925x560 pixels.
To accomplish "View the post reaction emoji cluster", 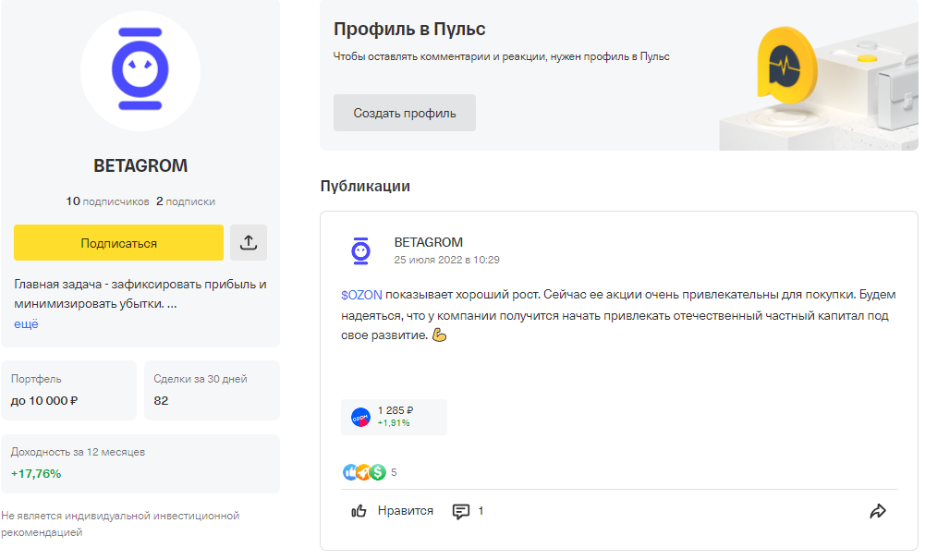I will (364, 472).
